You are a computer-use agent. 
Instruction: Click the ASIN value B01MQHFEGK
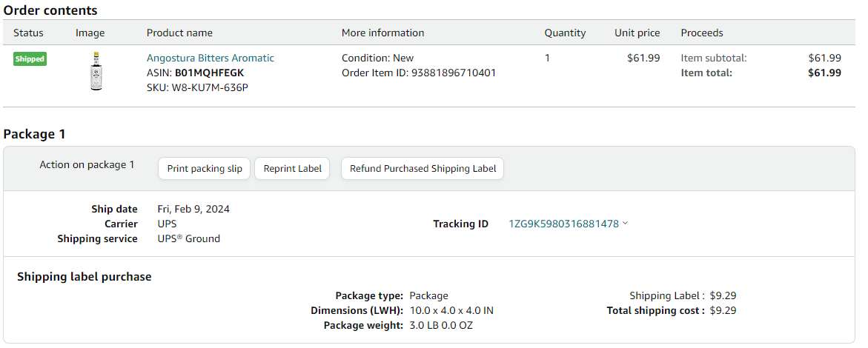click(209, 73)
